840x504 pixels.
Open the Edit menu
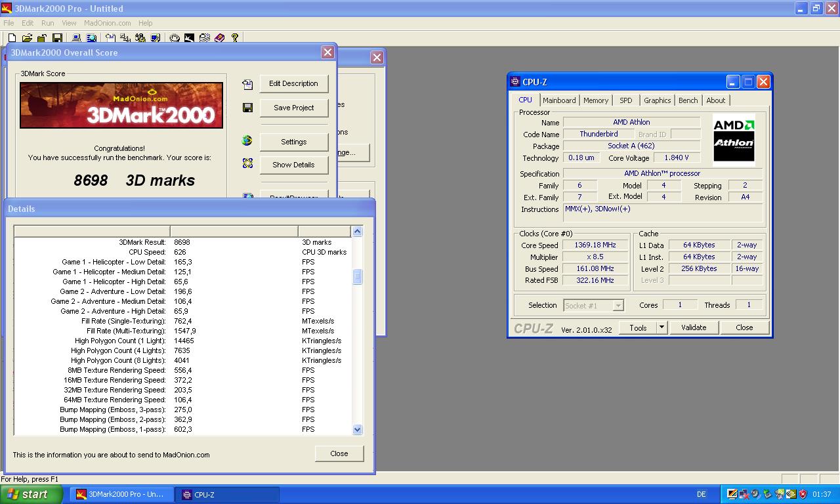(x=28, y=23)
